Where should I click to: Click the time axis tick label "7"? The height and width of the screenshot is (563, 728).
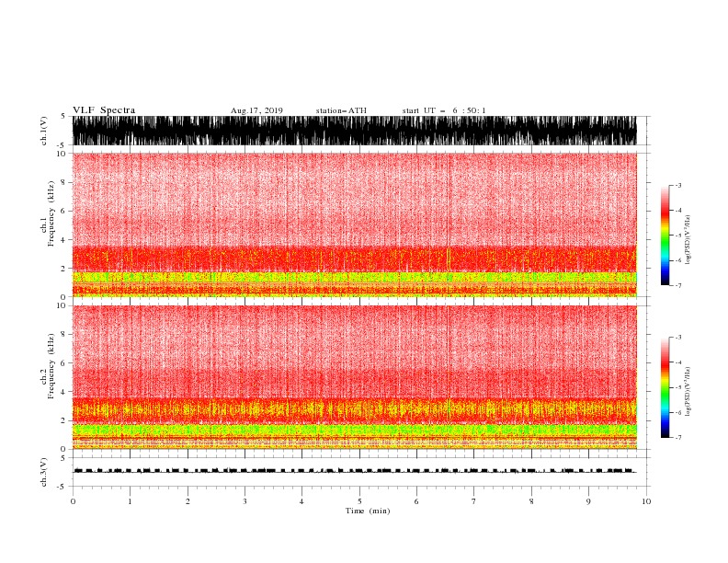474,501
